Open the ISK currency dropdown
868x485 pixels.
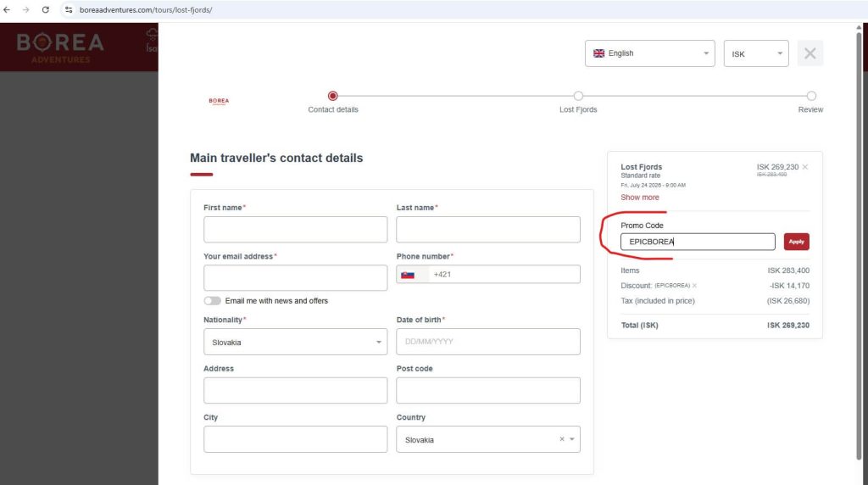755,53
